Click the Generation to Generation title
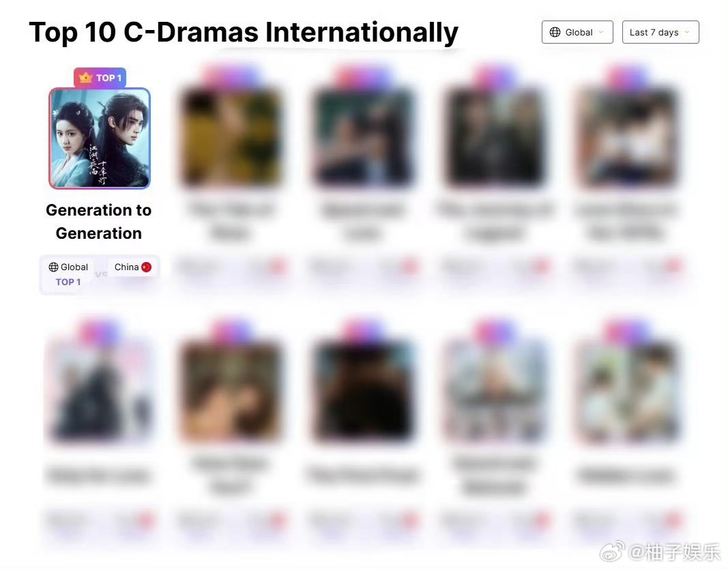The height and width of the screenshot is (569, 728). (99, 221)
